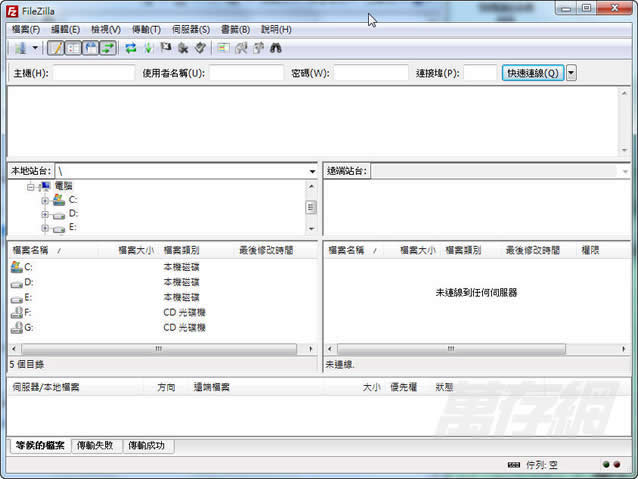
Task: Click the 連接埠(P) port field
Action: [x=480, y=73]
